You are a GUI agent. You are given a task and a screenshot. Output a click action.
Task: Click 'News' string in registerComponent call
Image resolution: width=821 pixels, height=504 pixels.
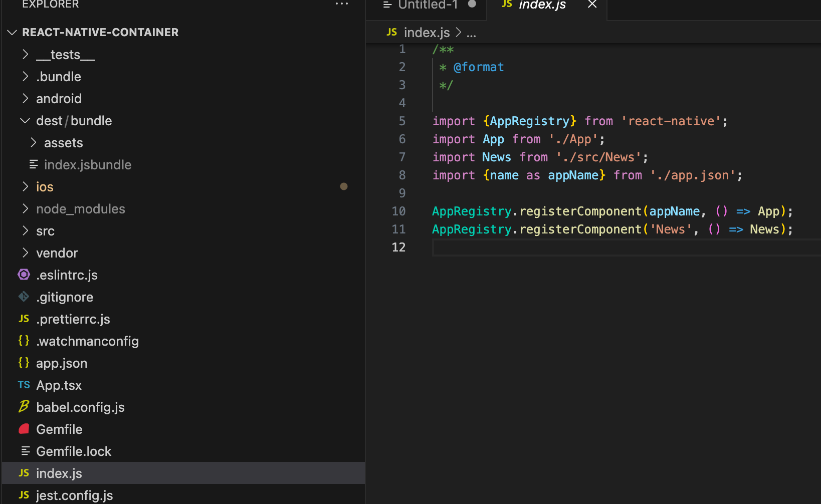pos(671,229)
